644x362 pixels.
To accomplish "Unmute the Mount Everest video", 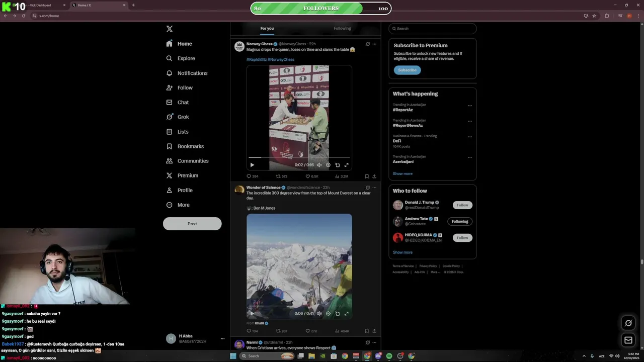I will 319,313.
